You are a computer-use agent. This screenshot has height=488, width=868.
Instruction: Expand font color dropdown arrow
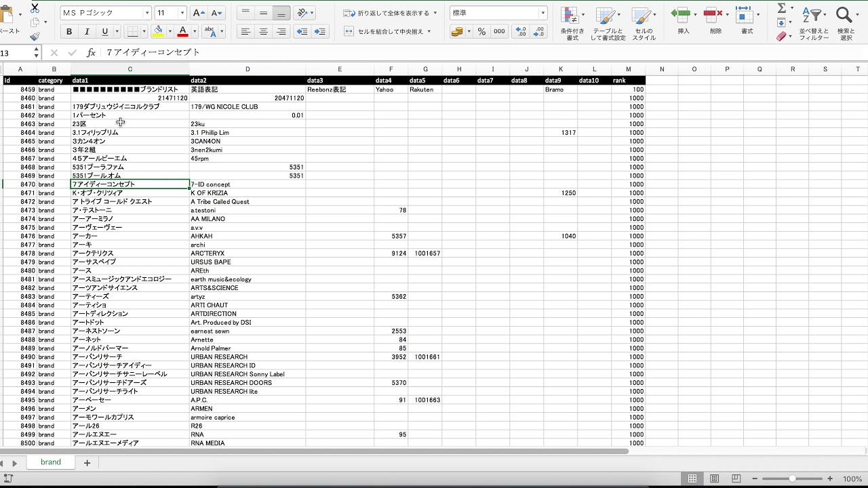click(x=194, y=32)
